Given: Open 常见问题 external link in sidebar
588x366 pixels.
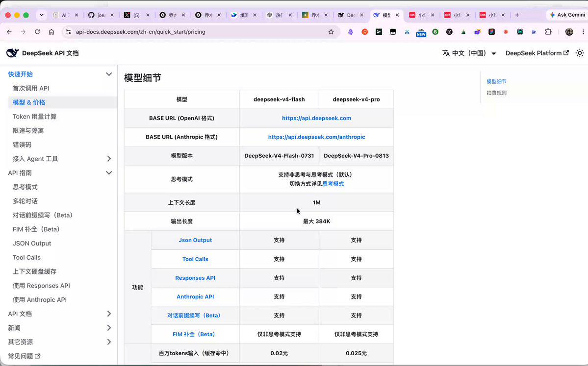Looking at the screenshot, I should pyautogui.click(x=24, y=356).
